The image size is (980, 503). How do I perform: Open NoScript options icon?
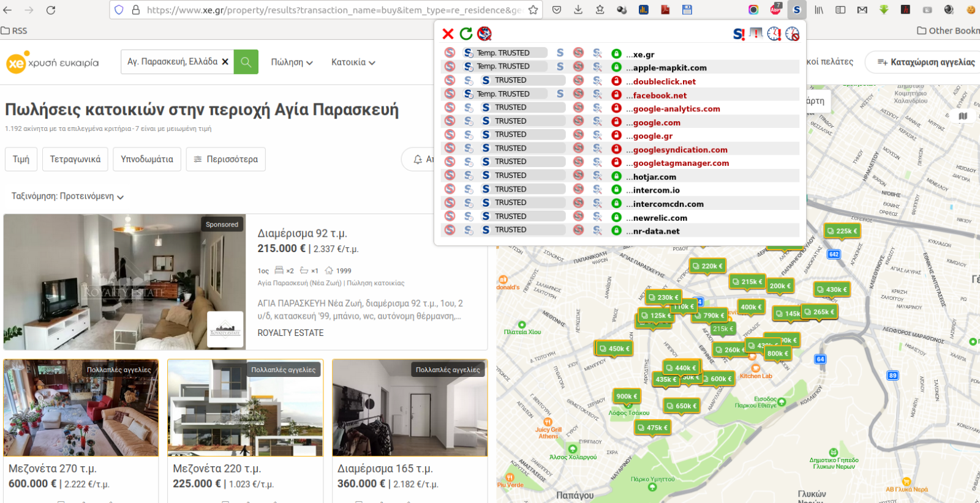(484, 34)
